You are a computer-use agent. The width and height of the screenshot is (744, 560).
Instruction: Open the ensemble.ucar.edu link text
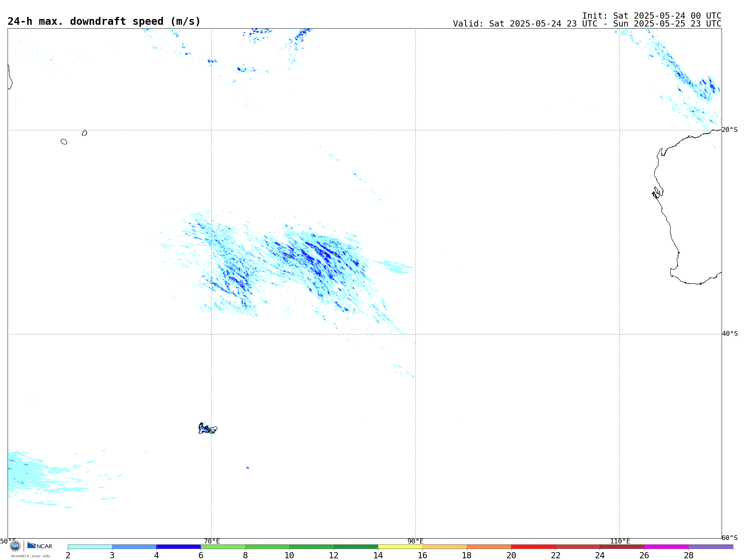point(30,556)
